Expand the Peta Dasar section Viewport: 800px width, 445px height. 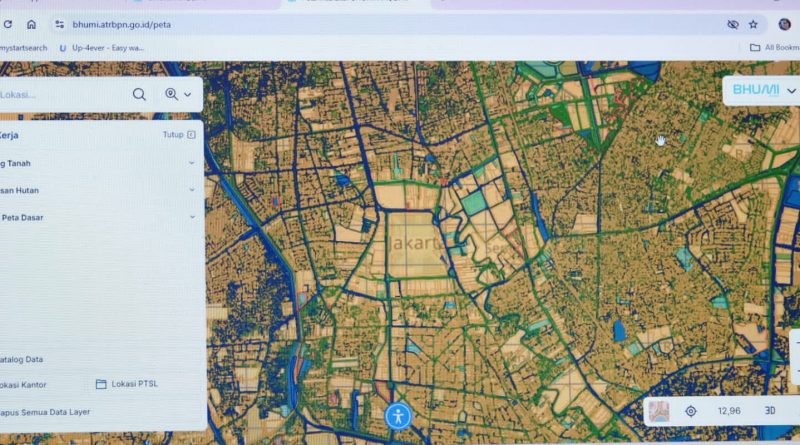coord(192,216)
